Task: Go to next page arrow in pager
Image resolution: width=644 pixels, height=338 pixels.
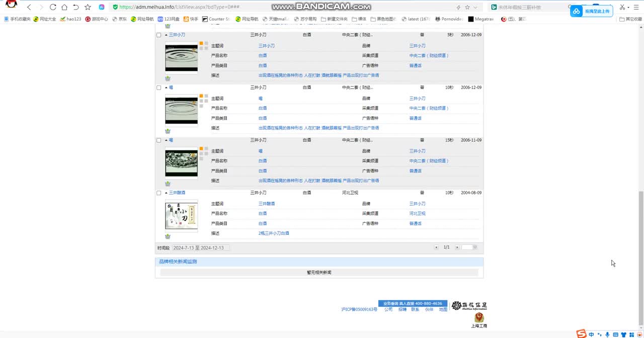Action: point(457,247)
